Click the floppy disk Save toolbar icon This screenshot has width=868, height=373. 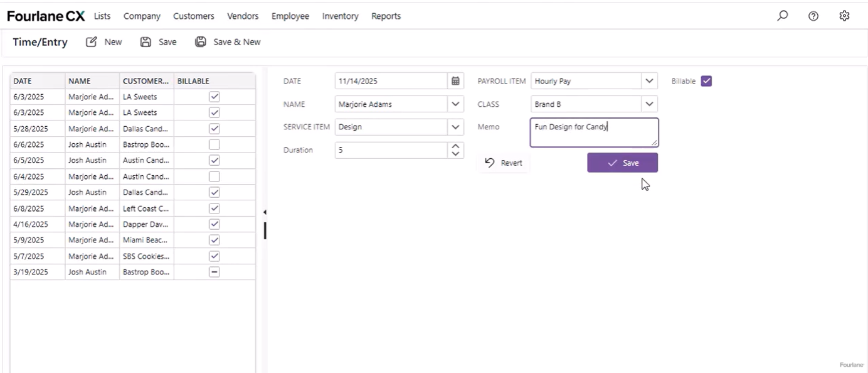(146, 42)
